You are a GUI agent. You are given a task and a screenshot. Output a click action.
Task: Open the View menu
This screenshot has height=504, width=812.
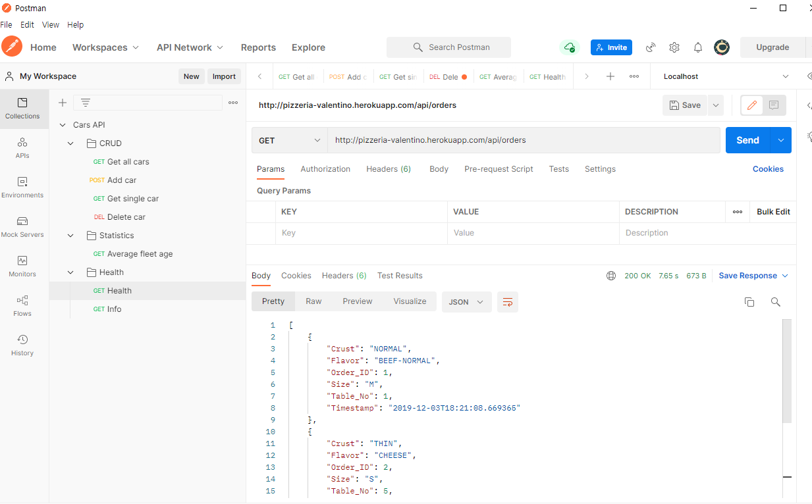click(51, 25)
